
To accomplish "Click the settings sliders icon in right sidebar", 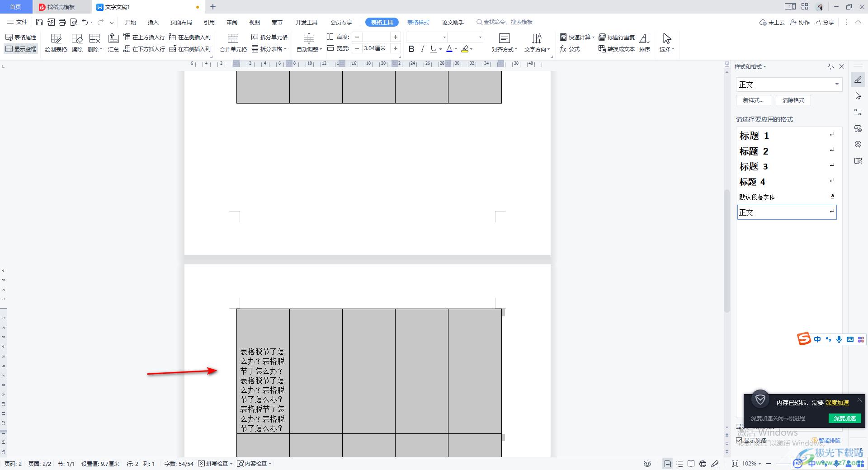I will (x=858, y=112).
